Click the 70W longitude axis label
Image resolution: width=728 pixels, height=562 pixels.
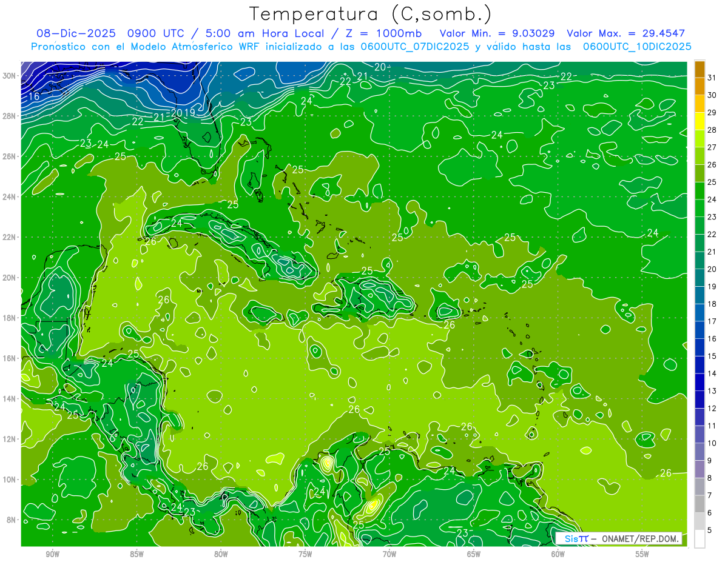pos(389,554)
